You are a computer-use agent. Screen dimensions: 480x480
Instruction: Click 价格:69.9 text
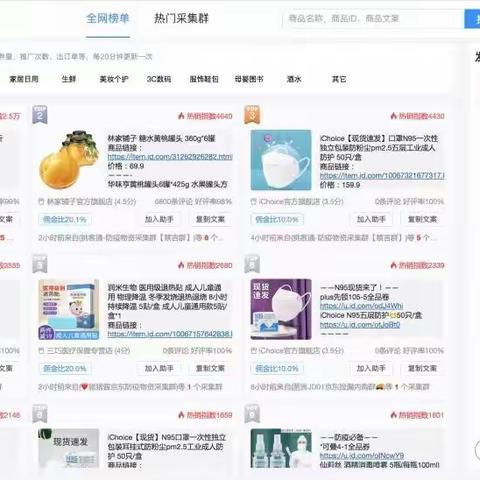click(126, 166)
